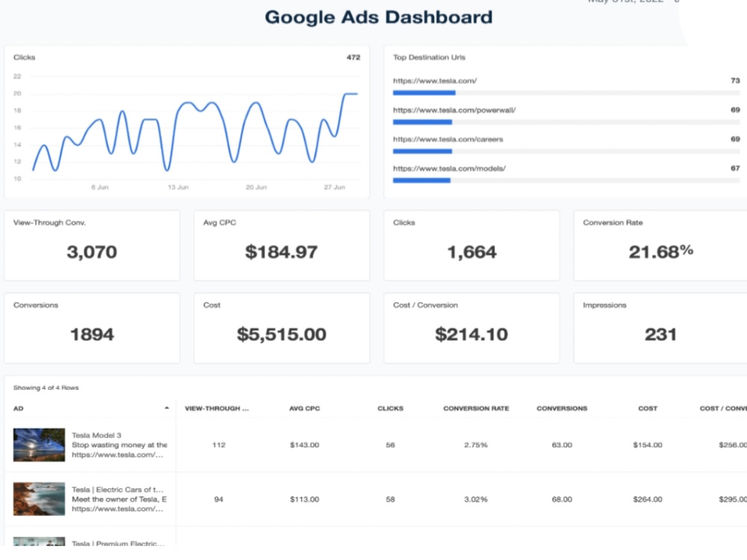Click the progress bar under models URL
Viewport: 747px width, 560px height.
[566, 181]
